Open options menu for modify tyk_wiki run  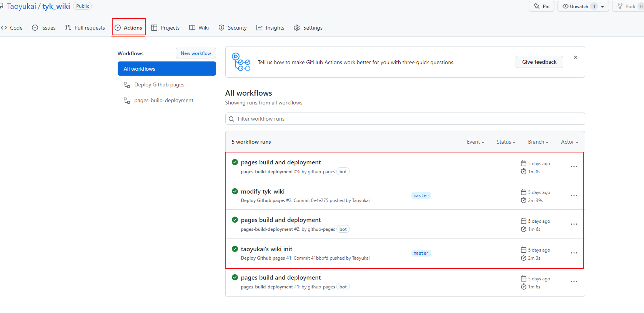pos(574,195)
